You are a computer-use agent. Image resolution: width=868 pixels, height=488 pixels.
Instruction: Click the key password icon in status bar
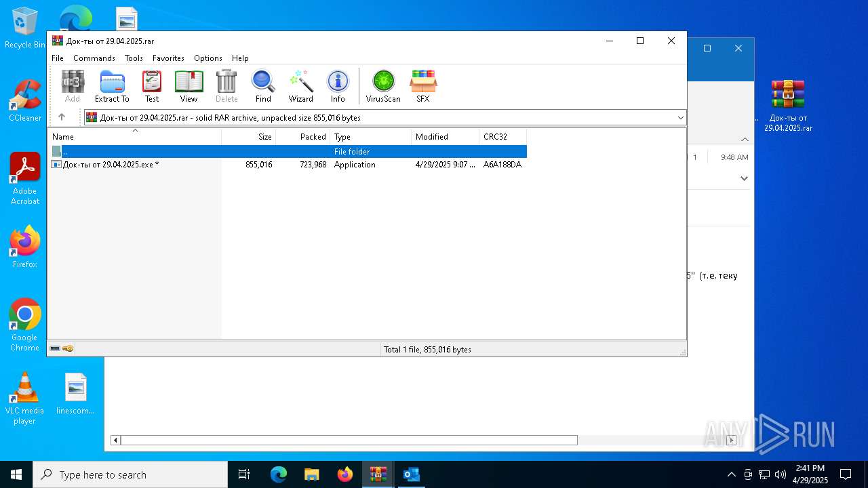pos(68,348)
